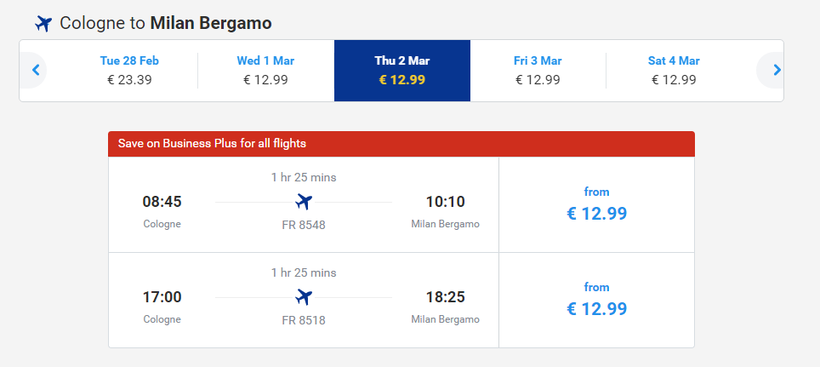Select the Wed 1 Mar date tab

(x=266, y=71)
